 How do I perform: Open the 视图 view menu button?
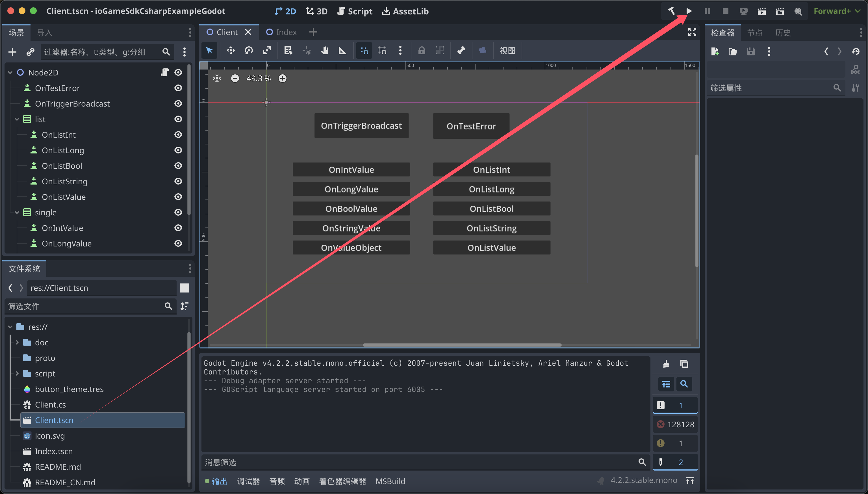(x=507, y=51)
